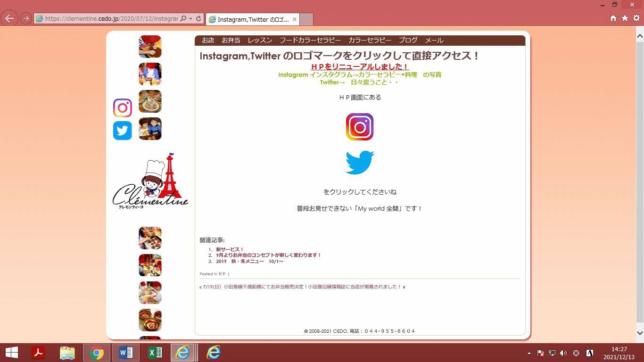
Task: Open first thumbnail below Clementine logo
Action: pos(150,238)
